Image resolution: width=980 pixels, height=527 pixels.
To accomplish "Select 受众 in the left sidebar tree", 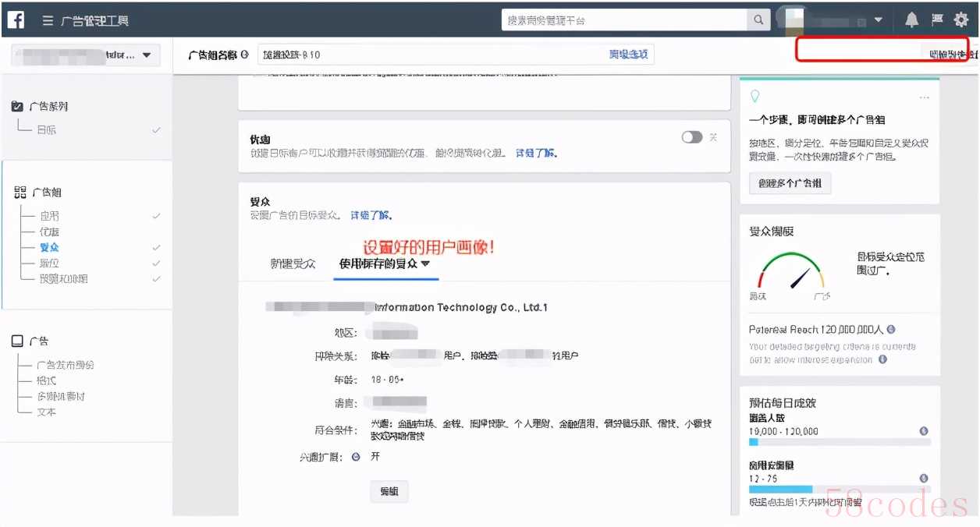I will click(49, 247).
